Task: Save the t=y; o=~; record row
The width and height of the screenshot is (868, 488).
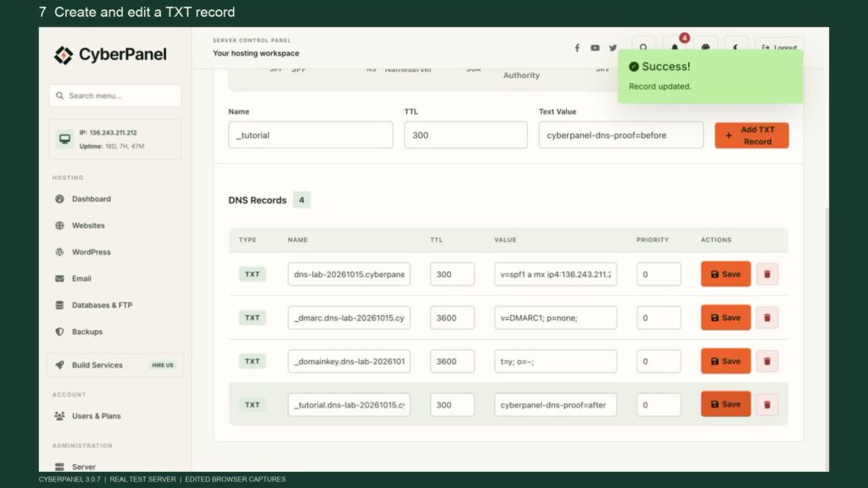Action: pos(726,361)
